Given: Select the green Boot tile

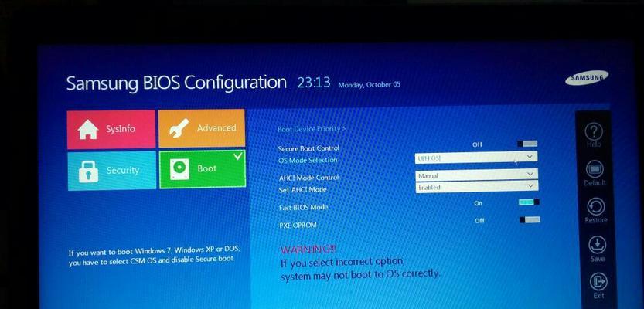Looking at the screenshot, I should click(x=203, y=169).
